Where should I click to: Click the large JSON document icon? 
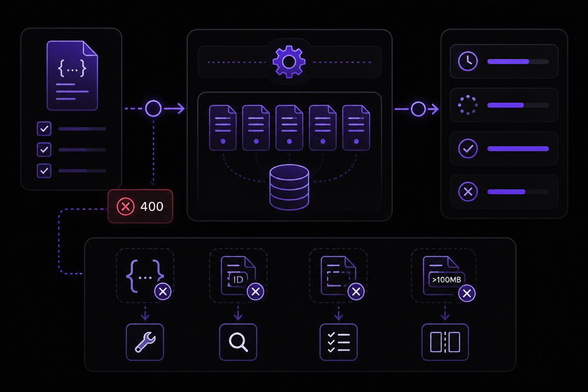click(x=72, y=75)
